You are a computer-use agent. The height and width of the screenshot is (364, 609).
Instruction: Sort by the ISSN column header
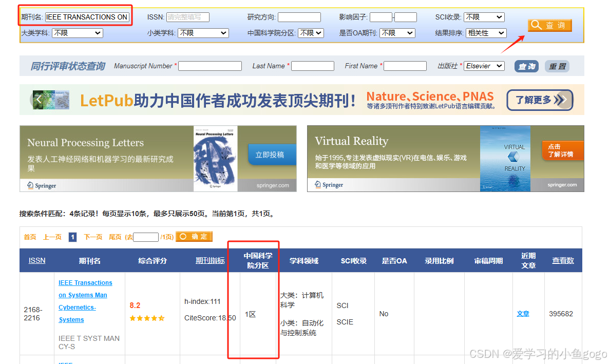(37, 261)
